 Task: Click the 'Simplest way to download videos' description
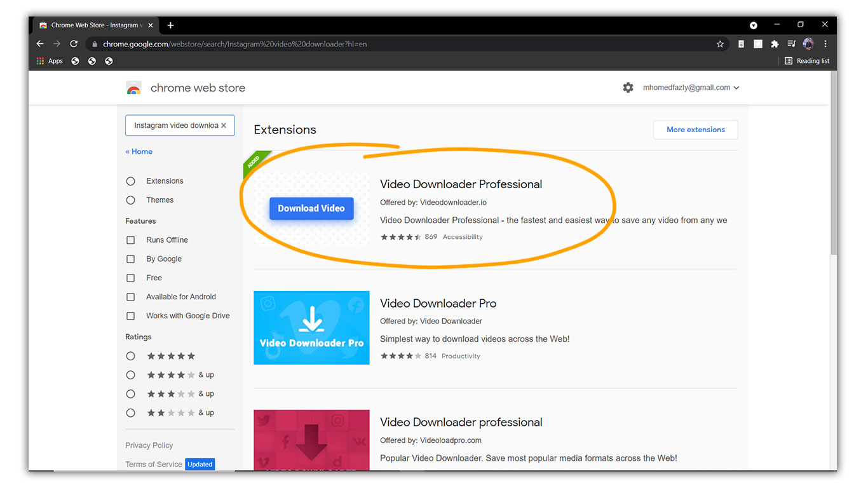[475, 339]
